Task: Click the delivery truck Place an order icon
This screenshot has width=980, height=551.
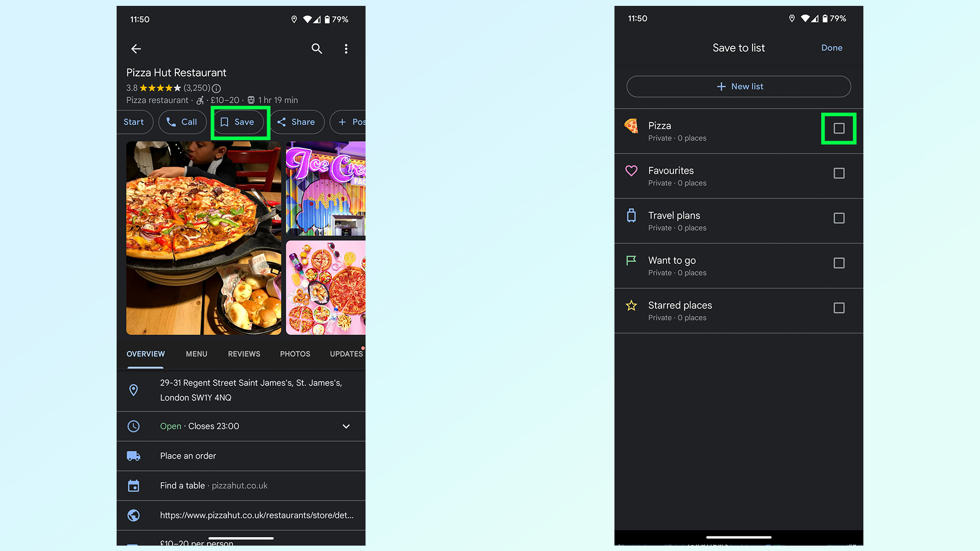Action: pyautogui.click(x=133, y=455)
